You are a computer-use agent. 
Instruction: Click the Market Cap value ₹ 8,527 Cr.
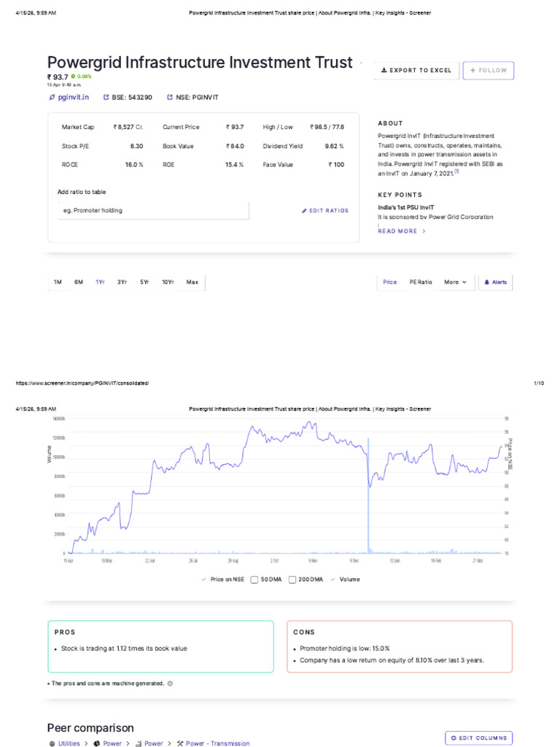click(x=128, y=127)
